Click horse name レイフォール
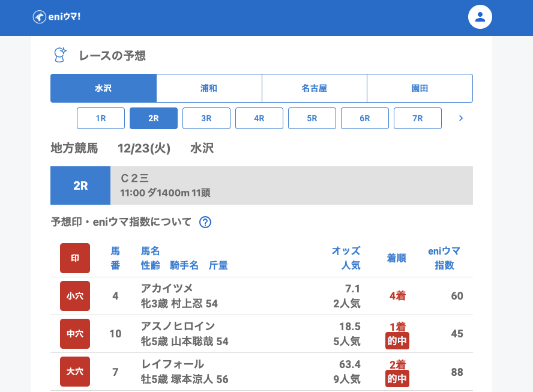The width and height of the screenshot is (533, 392). pyautogui.click(x=172, y=364)
